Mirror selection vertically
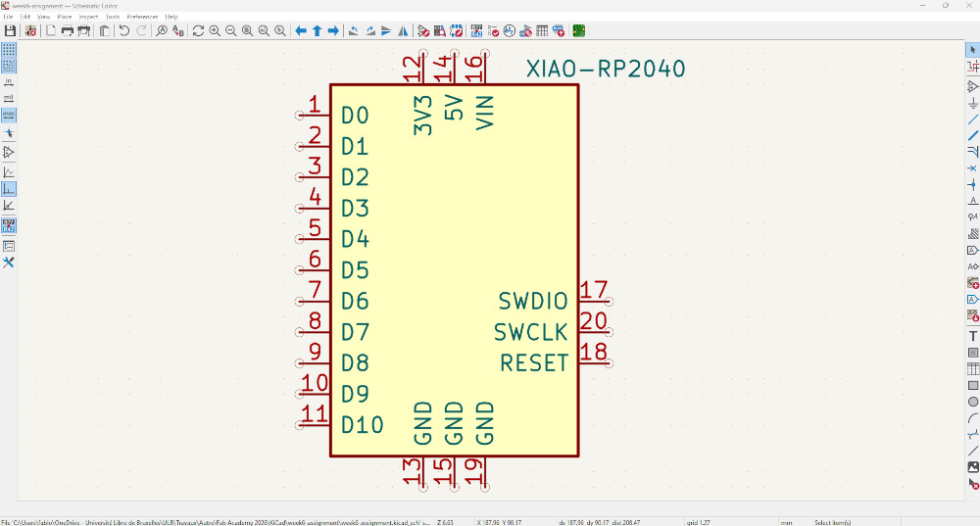This screenshot has height=526, width=980. pyautogui.click(x=386, y=30)
